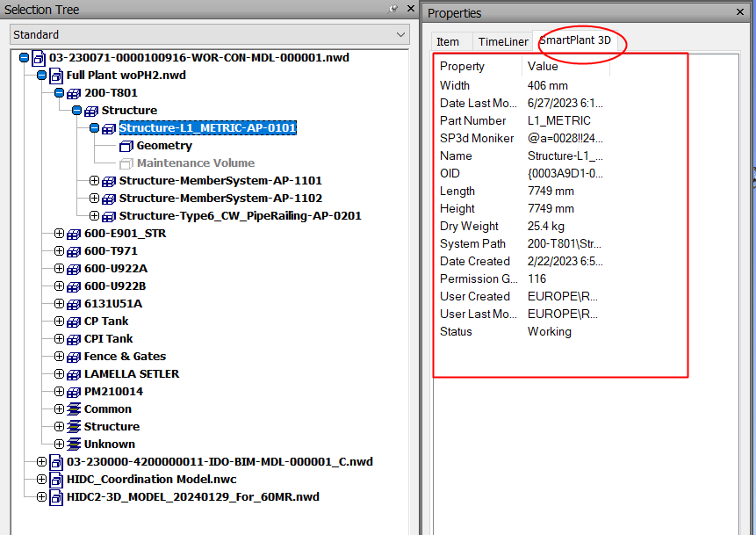The image size is (756, 535).
Task: Select the CPI Tank tree item
Action: pos(108,339)
